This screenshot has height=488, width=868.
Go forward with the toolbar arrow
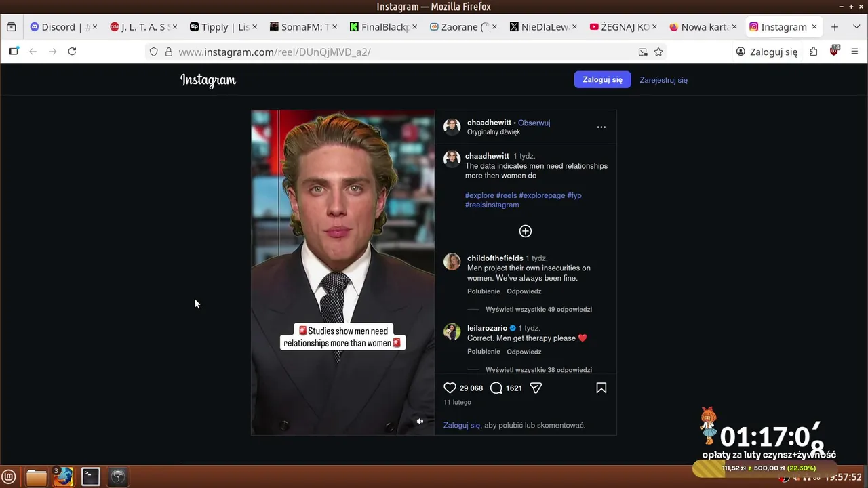[52, 52]
